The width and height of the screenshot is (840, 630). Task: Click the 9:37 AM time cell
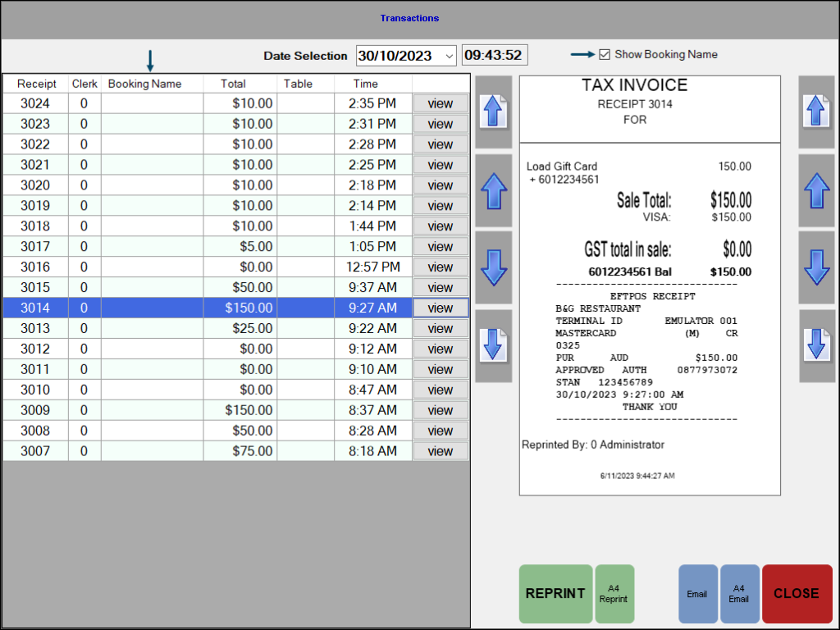[373, 287]
